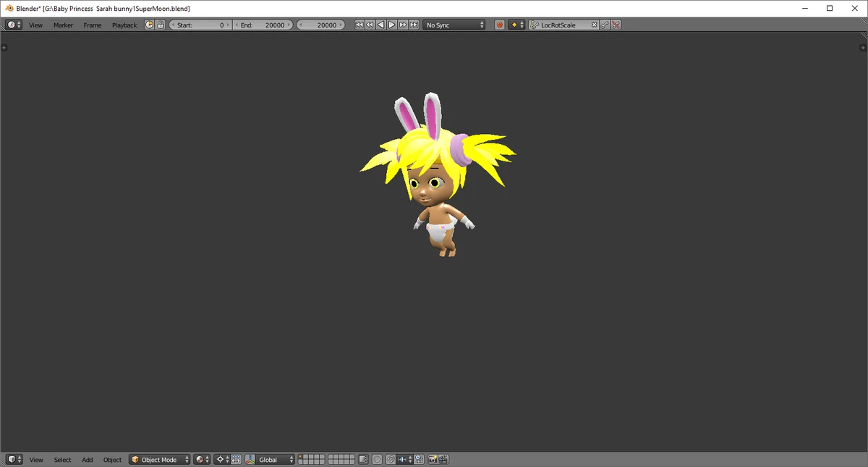The image size is (868, 467).
Task: Click the red record auto-keyframe icon
Action: (500, 25)
